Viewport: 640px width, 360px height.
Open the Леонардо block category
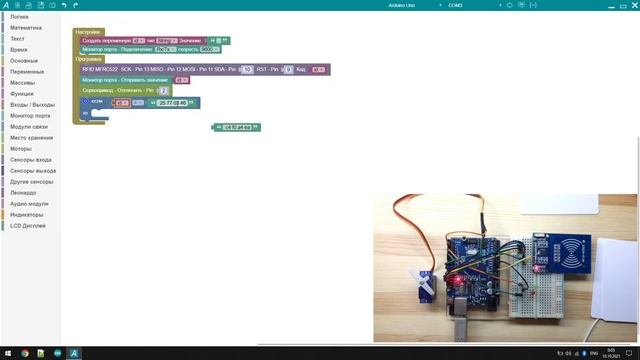(x=23, y=193)
